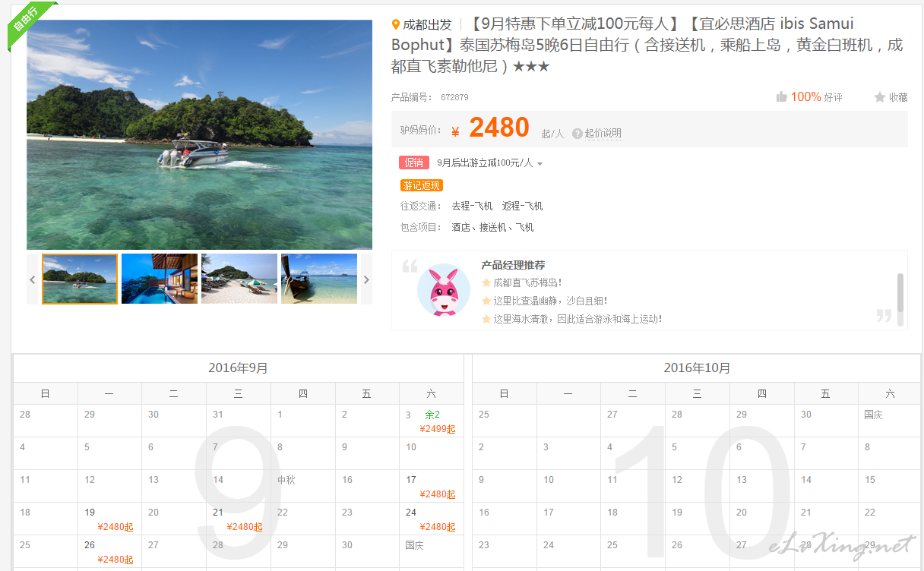This screenshot has width=924, height=571.
Task: Click the product number 672879
Action: click(454, 97)
